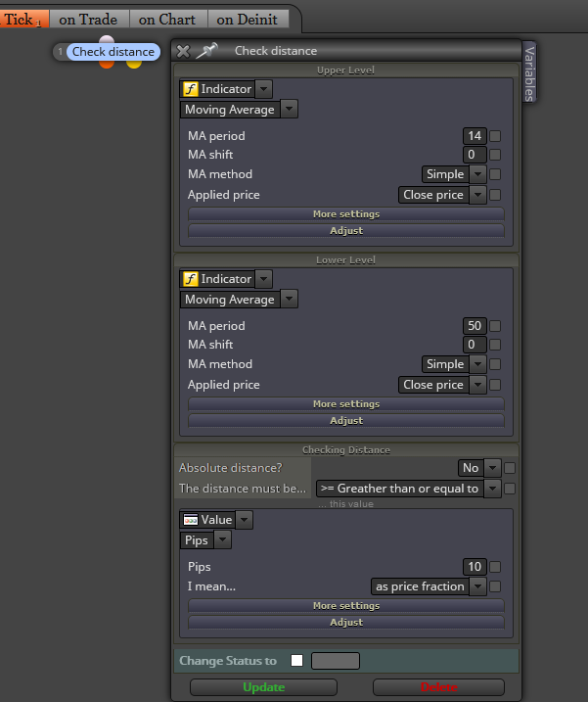Open Upper Level Indicator type dropdown
Viewport: 588px width, 702px height.
(263, 89)
